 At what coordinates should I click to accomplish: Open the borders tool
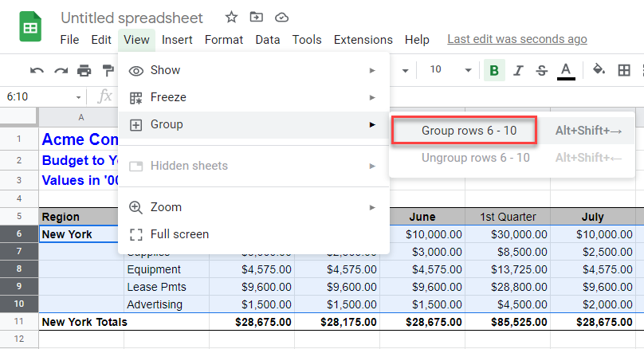(625, 70)
